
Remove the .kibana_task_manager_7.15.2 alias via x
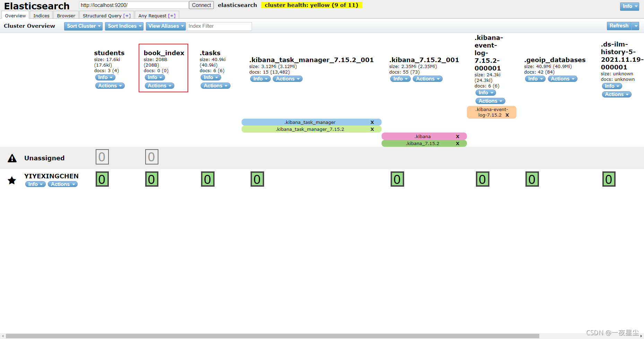(x=372, y=129)
